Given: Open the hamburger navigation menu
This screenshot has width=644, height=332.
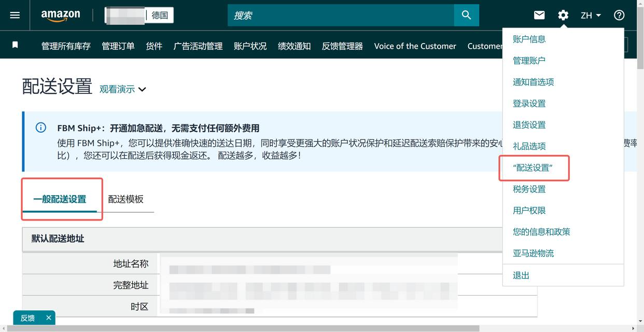Looking at the screenshot, I should (x=14, y=15).
